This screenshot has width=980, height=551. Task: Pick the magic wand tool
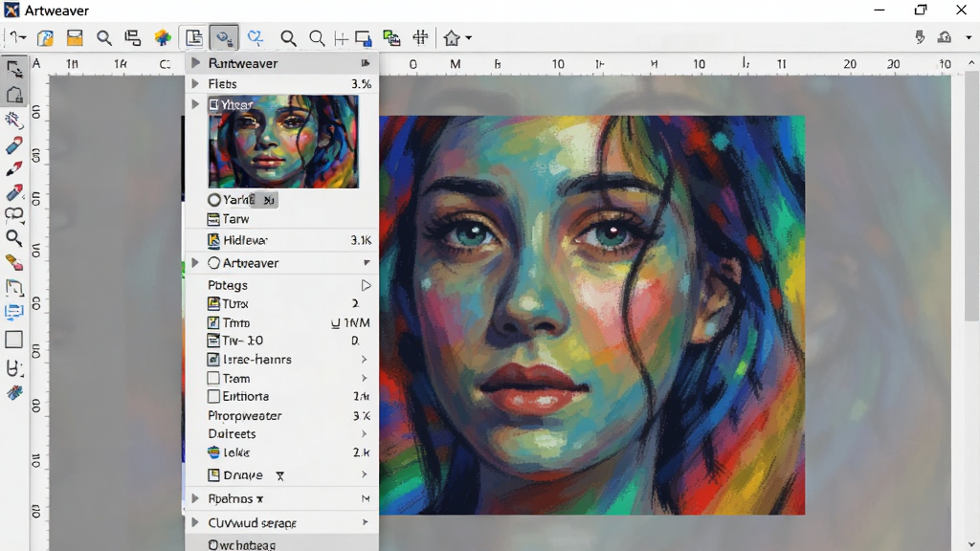point(13,120)
